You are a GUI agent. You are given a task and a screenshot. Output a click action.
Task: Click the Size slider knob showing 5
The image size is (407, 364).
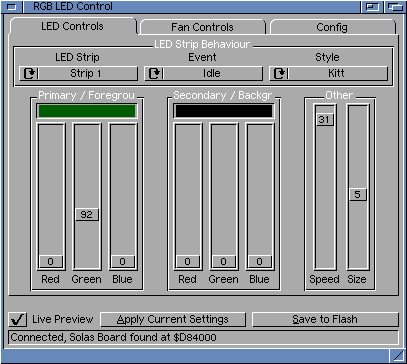pyautogui.click(x=358, y=195)
